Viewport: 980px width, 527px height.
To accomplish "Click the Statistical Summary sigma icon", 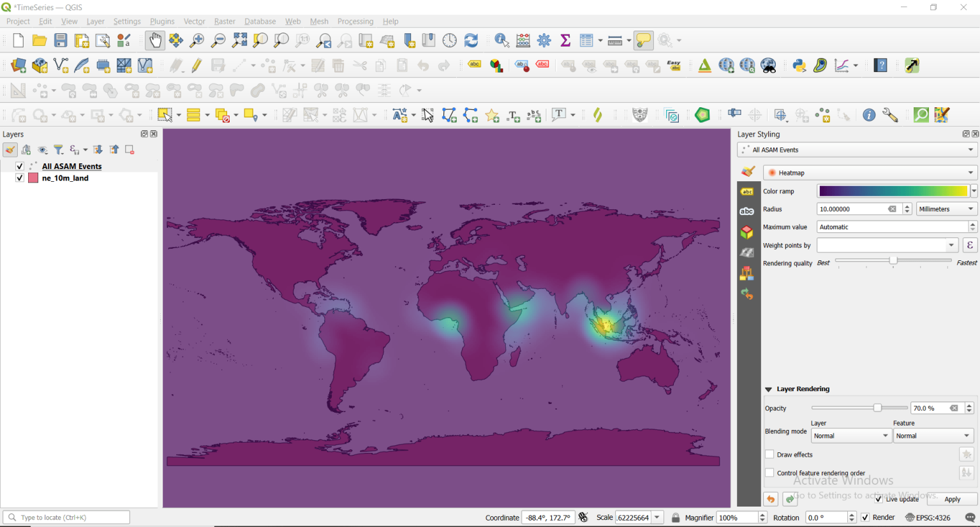I will click(565, 40).
